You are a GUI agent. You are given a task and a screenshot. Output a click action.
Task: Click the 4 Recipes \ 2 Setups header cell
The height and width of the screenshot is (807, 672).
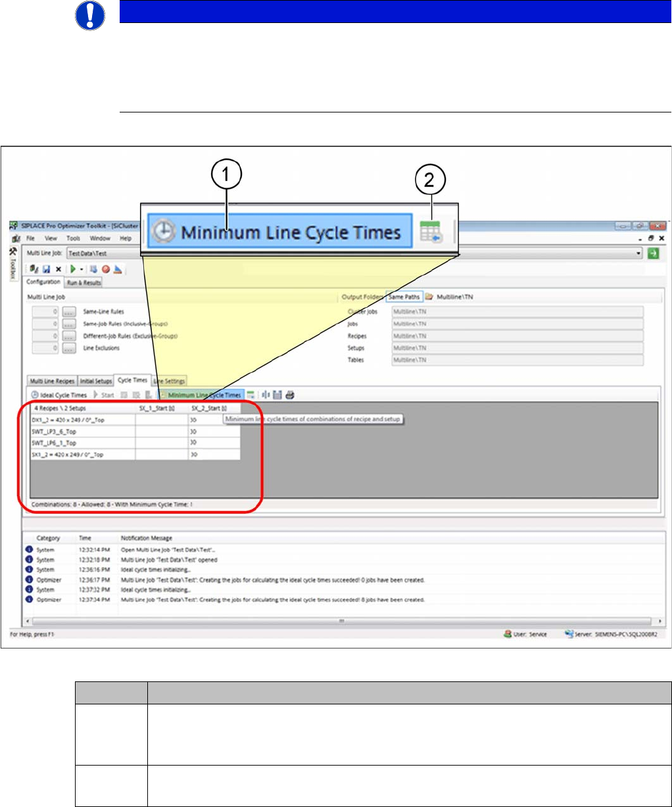tap(84, 408)
